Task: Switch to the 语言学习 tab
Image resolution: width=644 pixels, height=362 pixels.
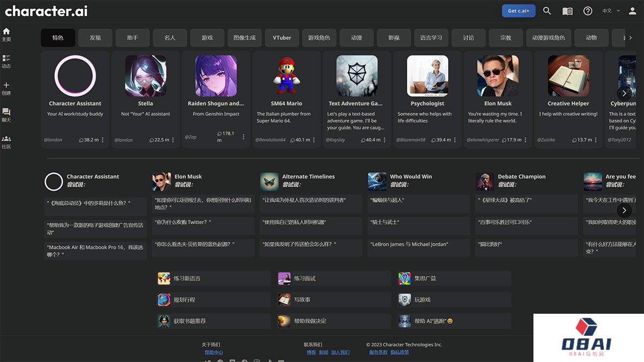Action: click(431, 38)
